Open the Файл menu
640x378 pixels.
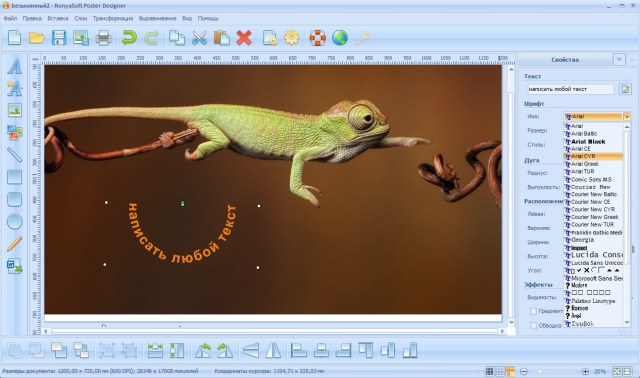(x=10, y=18)
